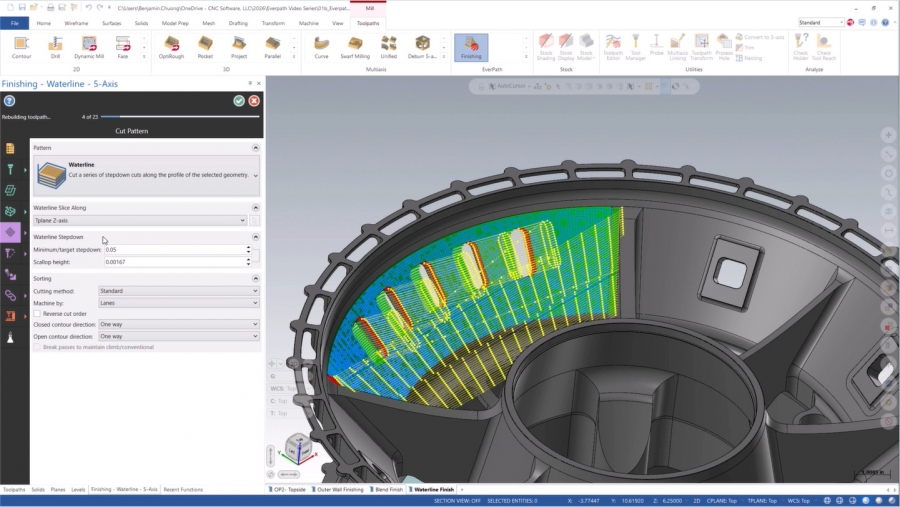Select the Project toolpath icon
The height and width of the screenshot is (507, 900).
point(239,47)
